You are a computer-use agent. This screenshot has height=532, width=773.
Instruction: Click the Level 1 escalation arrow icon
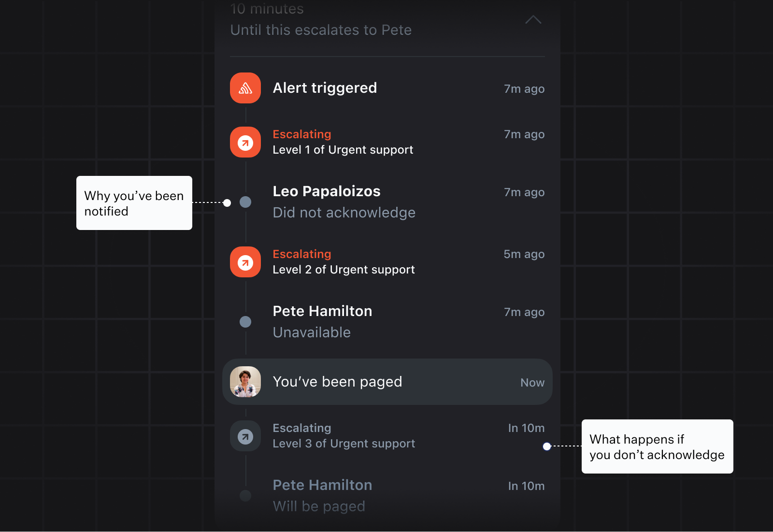[x=245, y=142]
